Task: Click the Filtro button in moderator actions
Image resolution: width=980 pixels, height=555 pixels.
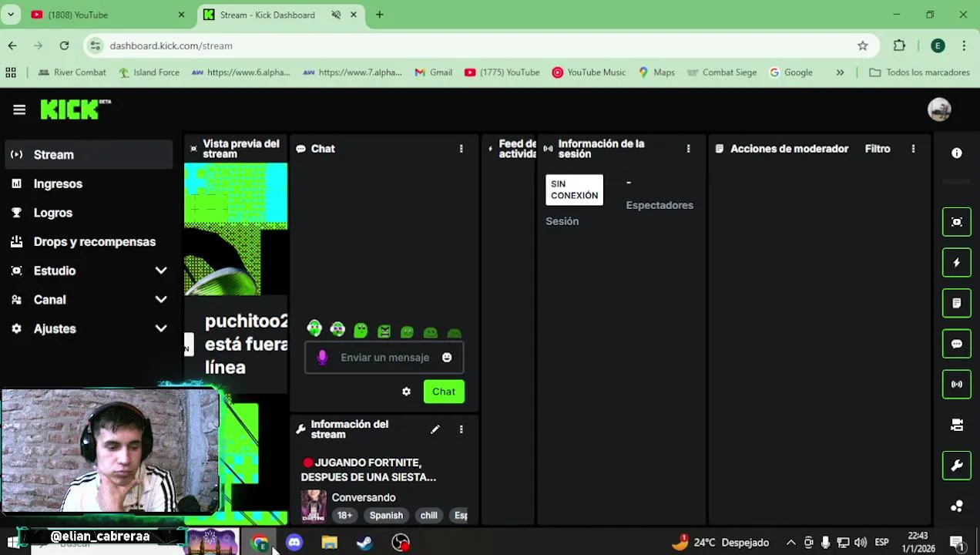Action: [x=878, y=149]
